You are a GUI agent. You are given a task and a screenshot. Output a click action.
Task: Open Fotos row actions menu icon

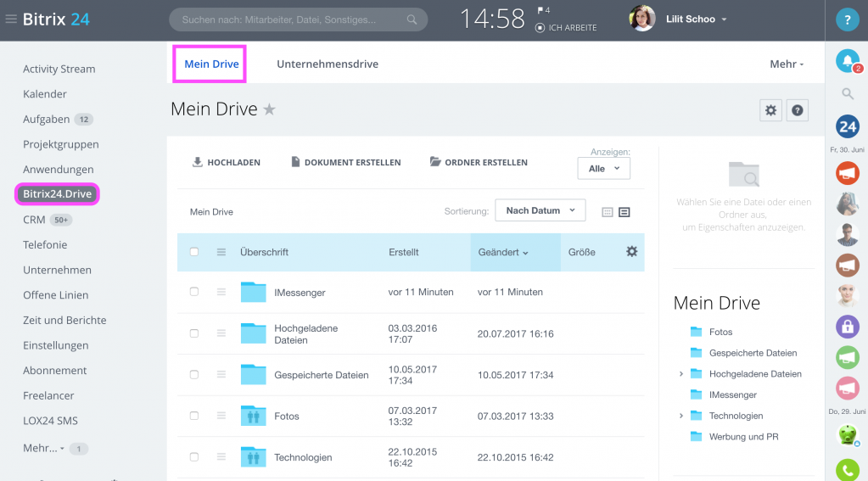(221, 416)
